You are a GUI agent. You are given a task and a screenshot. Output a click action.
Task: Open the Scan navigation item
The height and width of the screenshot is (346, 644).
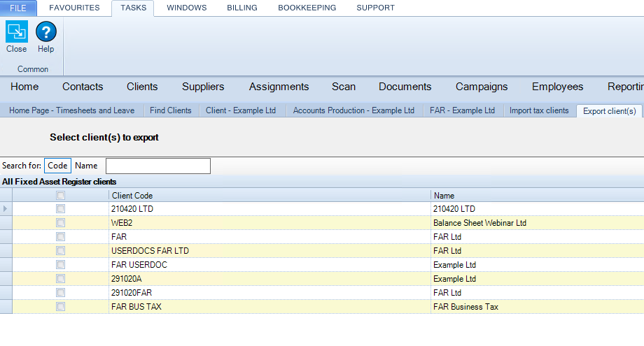coord(344,87)
